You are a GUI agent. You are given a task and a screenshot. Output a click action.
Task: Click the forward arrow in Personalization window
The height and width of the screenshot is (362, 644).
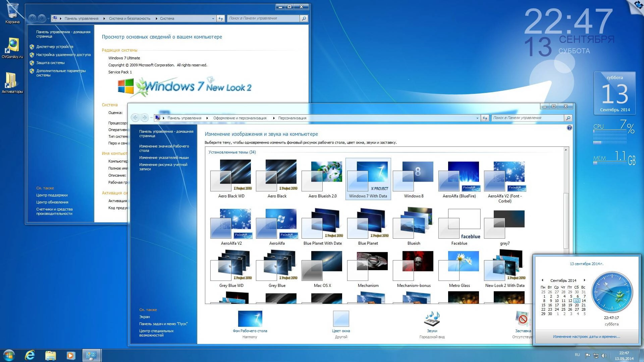(145, 118)
